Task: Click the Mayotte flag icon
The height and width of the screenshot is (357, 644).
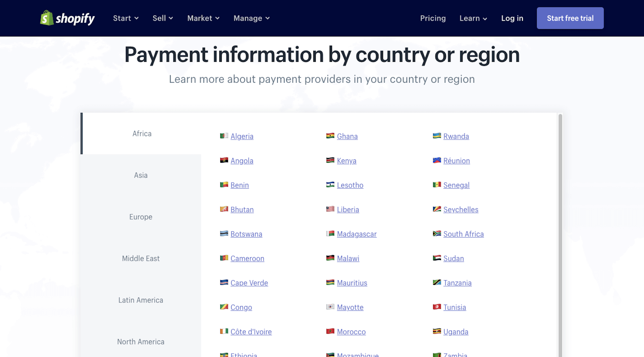Action: pos(330,307)
